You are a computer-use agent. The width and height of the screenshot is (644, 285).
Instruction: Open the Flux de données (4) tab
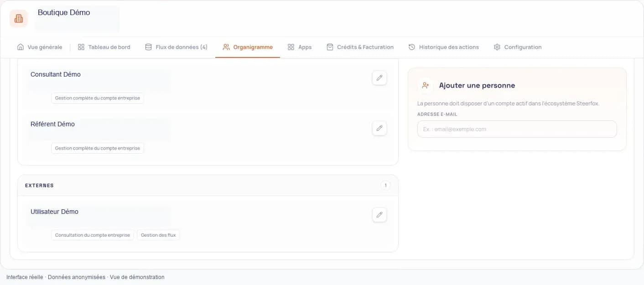[x=176, y=47]
